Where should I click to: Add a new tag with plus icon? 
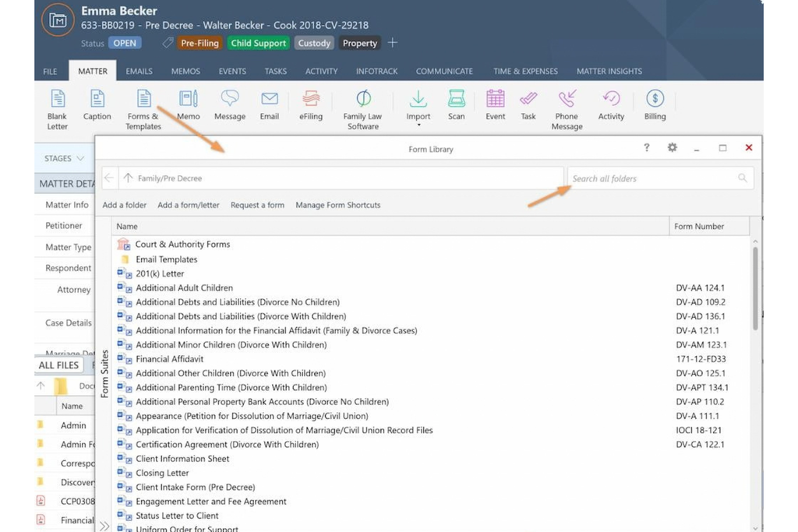(x=393, y=43)
